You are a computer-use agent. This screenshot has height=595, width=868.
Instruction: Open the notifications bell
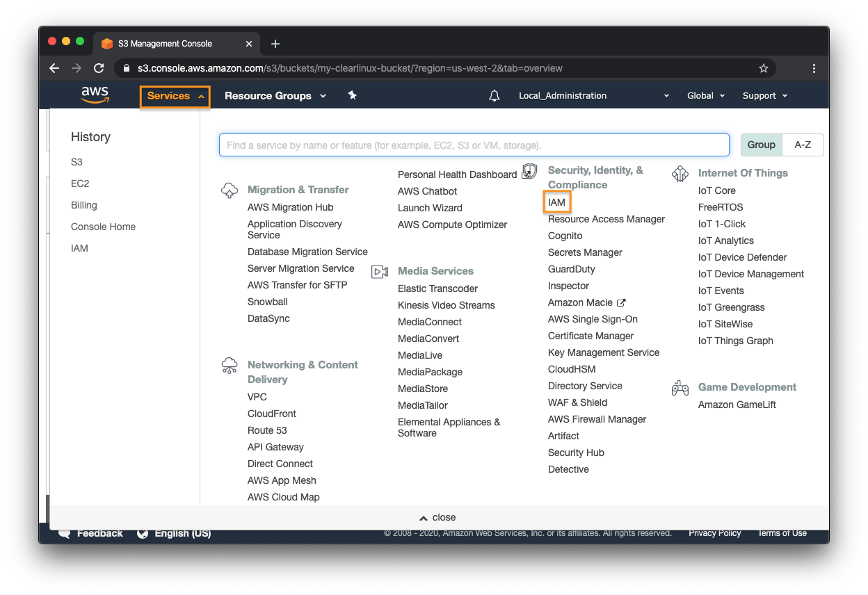495,96
